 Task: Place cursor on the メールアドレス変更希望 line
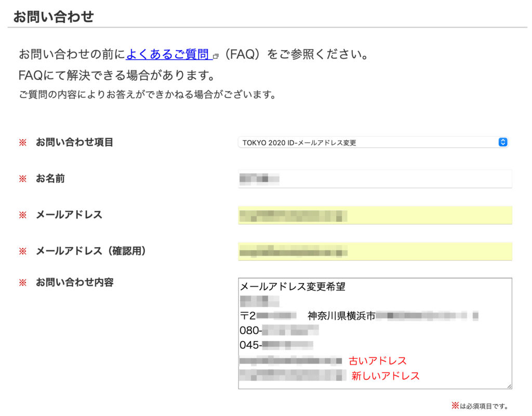pos(292,286)
